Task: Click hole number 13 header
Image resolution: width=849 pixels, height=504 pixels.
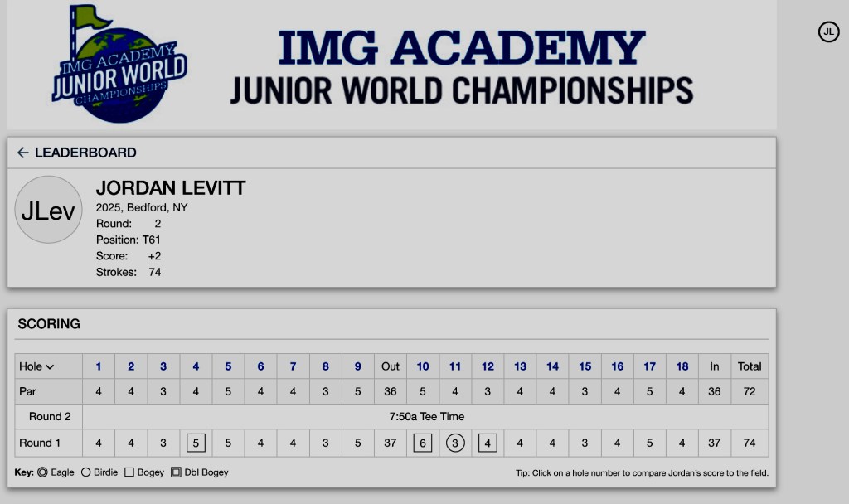Action: click(x=520, y=366)
